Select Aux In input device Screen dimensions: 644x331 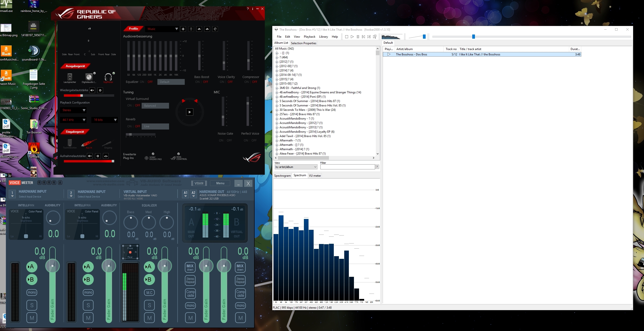[x=89, y=144]
